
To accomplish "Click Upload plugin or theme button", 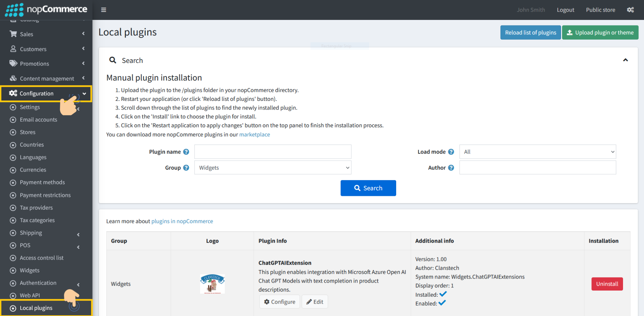I will pos(600,32).
